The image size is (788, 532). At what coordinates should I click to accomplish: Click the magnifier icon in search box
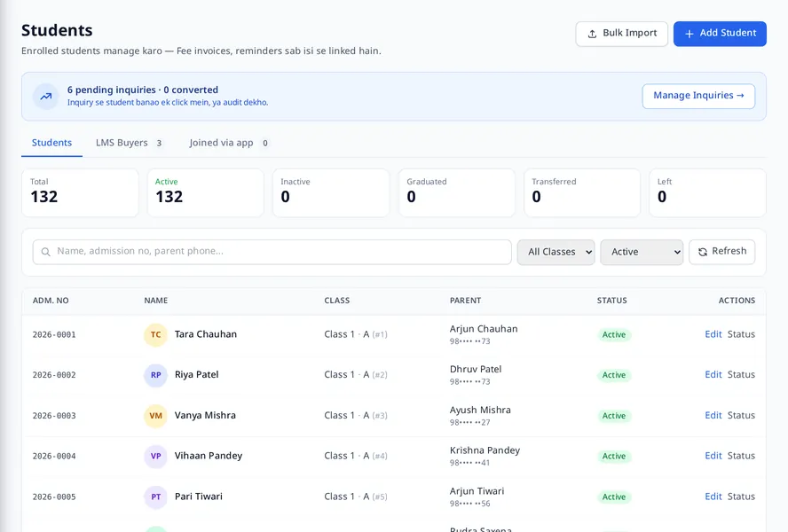pyautogui.click(x=46, y=252)
